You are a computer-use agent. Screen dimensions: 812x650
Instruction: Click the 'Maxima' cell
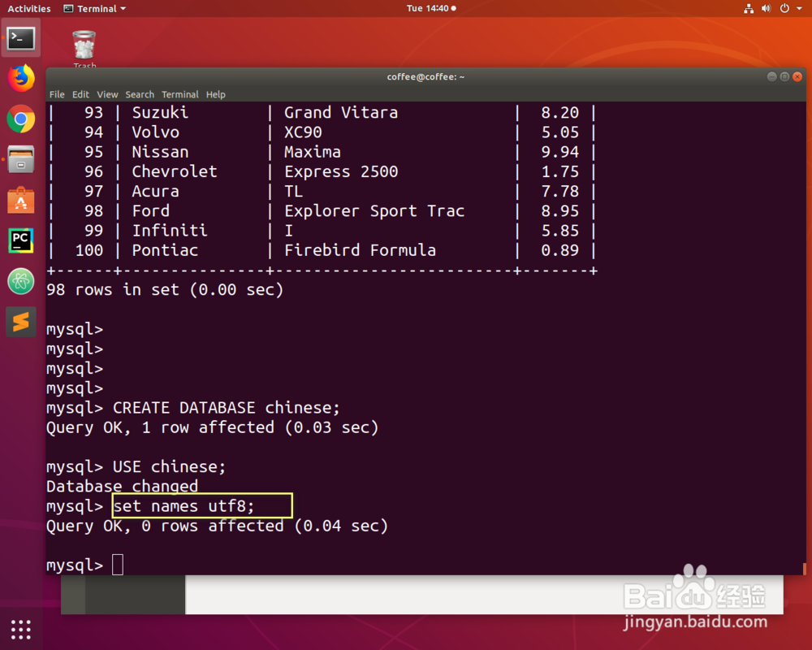pyautogui.click(x=313, y=152)
